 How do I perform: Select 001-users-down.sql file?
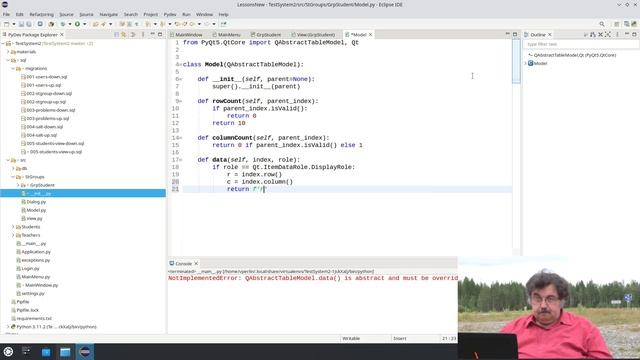point(47,77)
